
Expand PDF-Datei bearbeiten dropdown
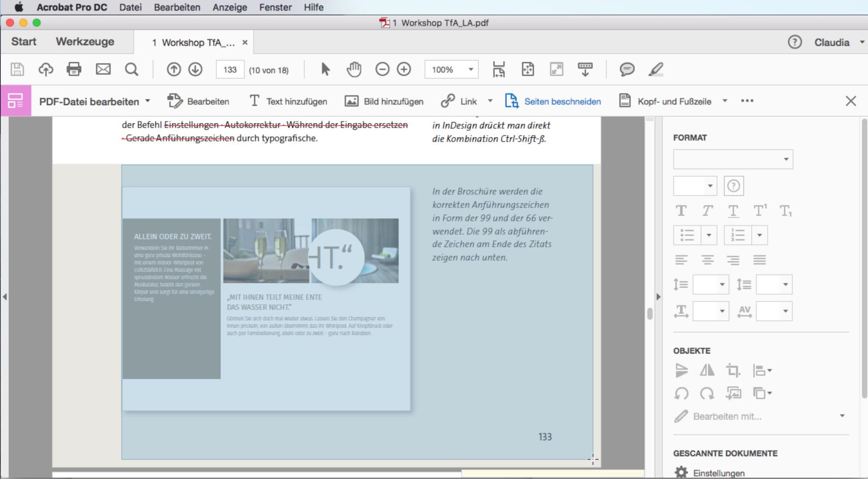tap(148, 101)
